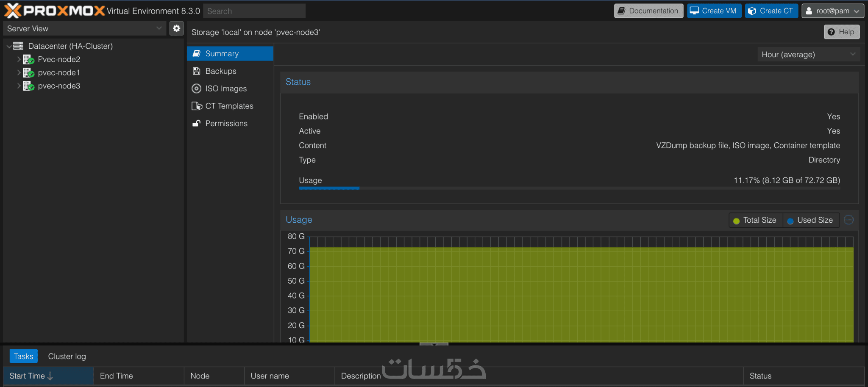The image size is (868, 387).
Task: Open the Backups section
Action: (230, 71)
